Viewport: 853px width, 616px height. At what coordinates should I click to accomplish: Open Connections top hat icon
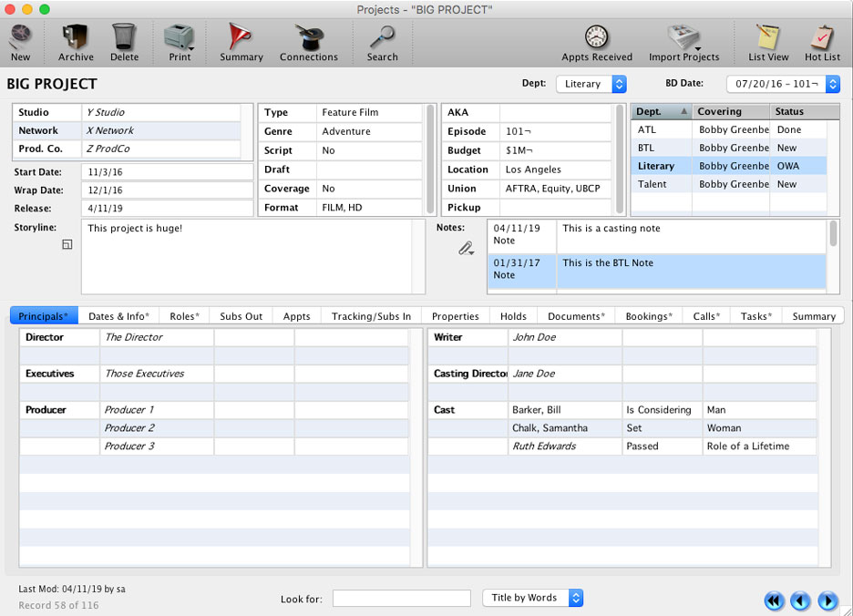(310, 37)
